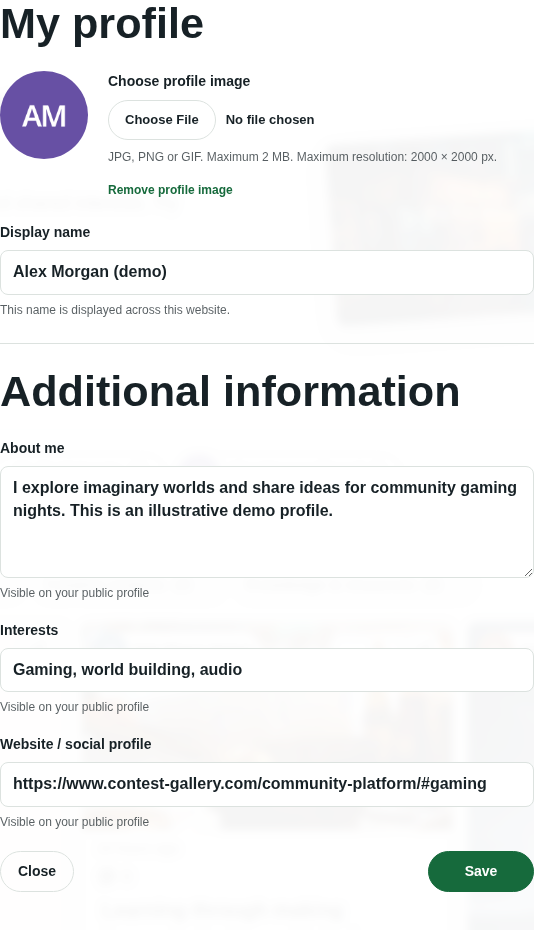Click the 'Additional information' heading
The width and height of the screenshot is (534, 930).
(230, 391)
